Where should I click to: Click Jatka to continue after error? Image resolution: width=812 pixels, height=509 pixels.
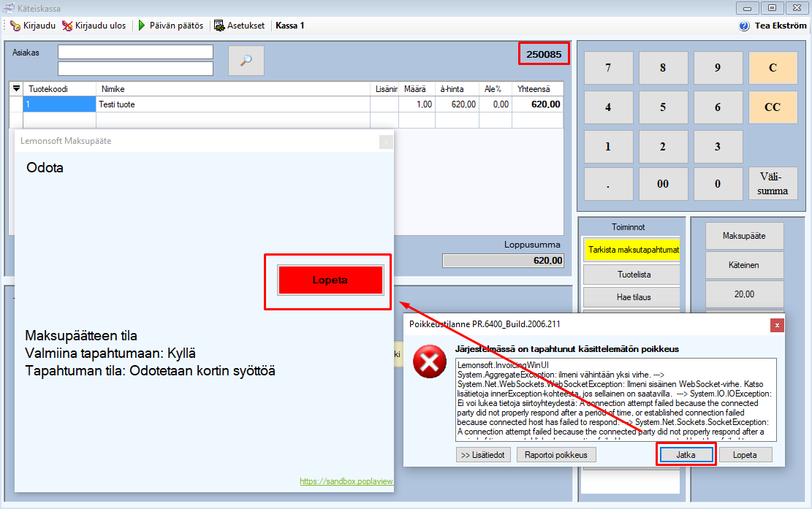(686, 454)
